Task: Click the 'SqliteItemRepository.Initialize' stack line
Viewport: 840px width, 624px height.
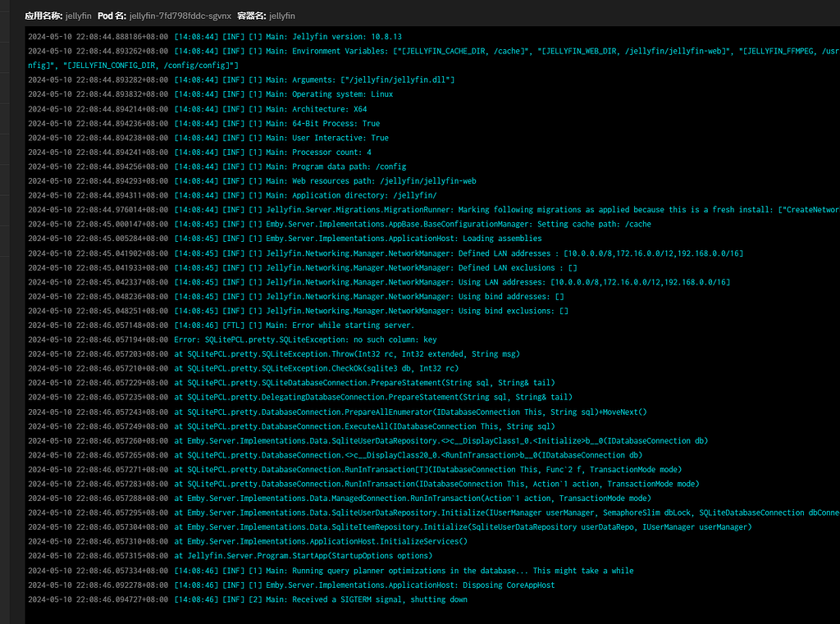Action: [x=390, y=527]
